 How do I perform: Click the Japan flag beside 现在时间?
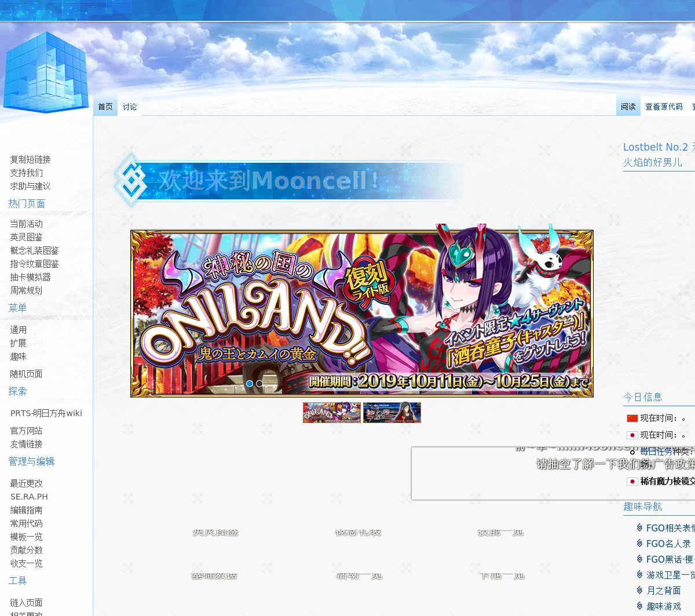(x=632, y=435)
